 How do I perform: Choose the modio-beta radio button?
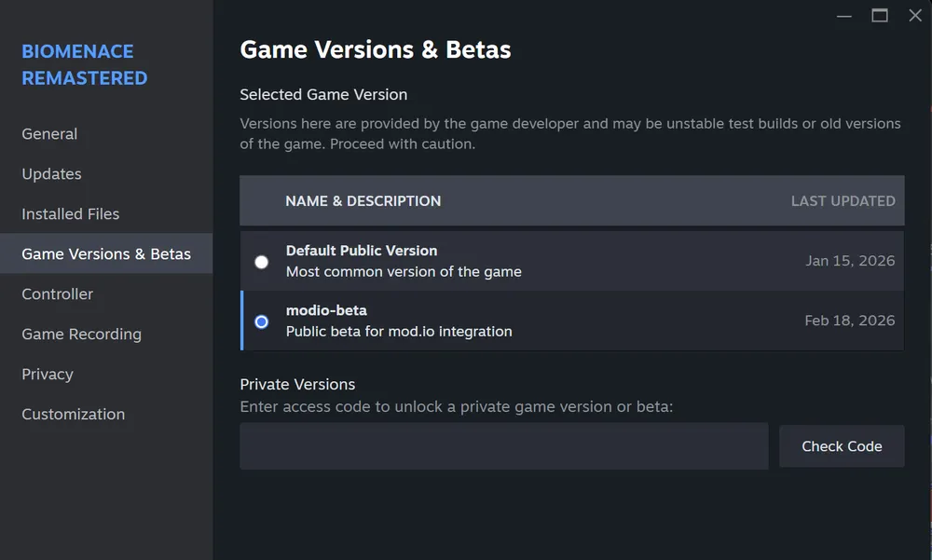pyautogui.click(x=262, y=321)
